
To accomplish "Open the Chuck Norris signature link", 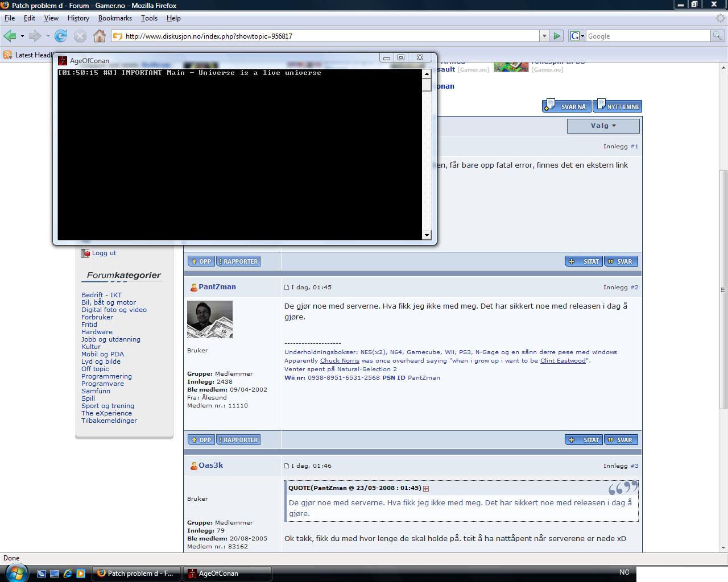I will coord(340,360).
